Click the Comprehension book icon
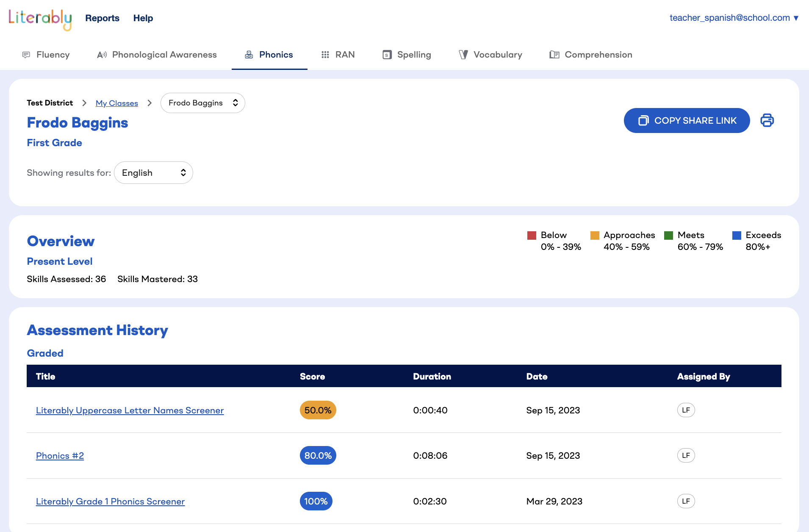Viewport: 809px width, 532px height. click(x=554, y=55)
